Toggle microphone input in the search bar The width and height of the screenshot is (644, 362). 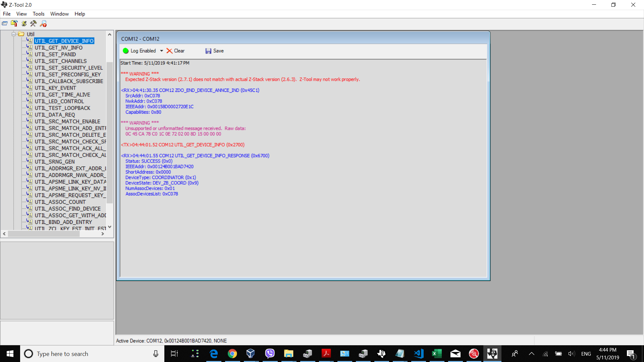pos(155,354)
